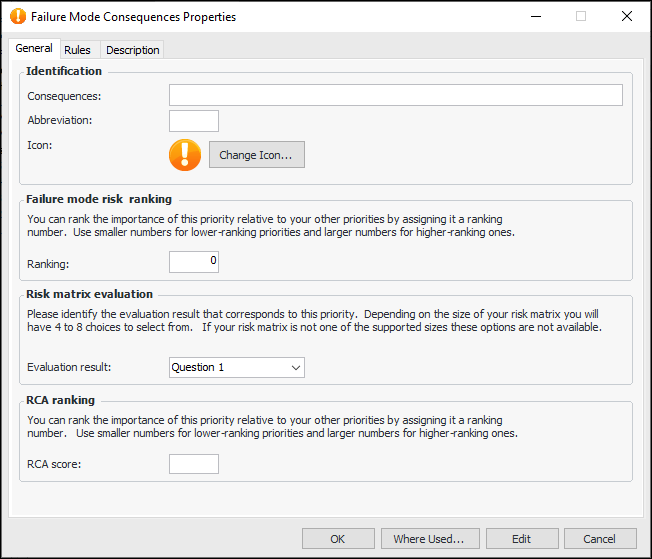Click the Edit button
652x559 pixels.
tap(521, 539)
